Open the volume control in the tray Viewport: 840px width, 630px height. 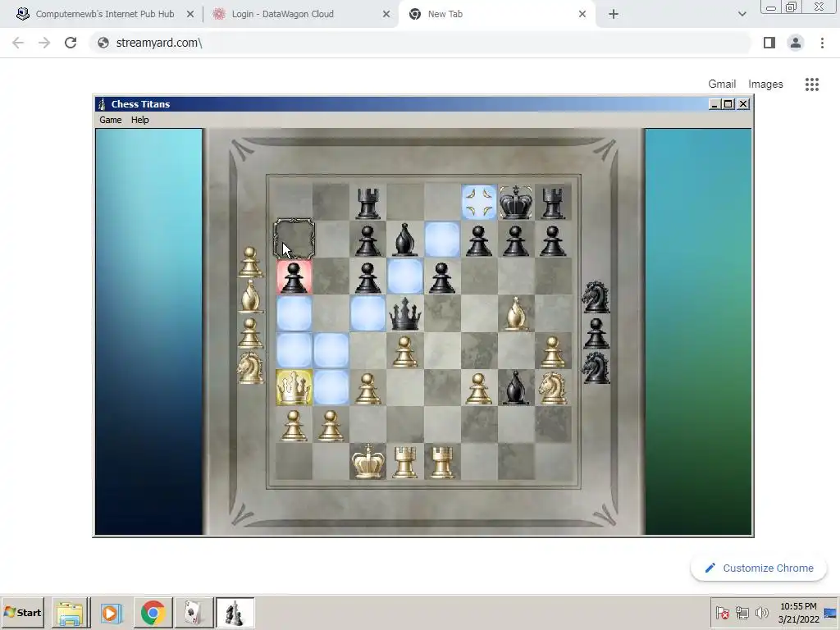pyautogui.click(x=761, y=612)
